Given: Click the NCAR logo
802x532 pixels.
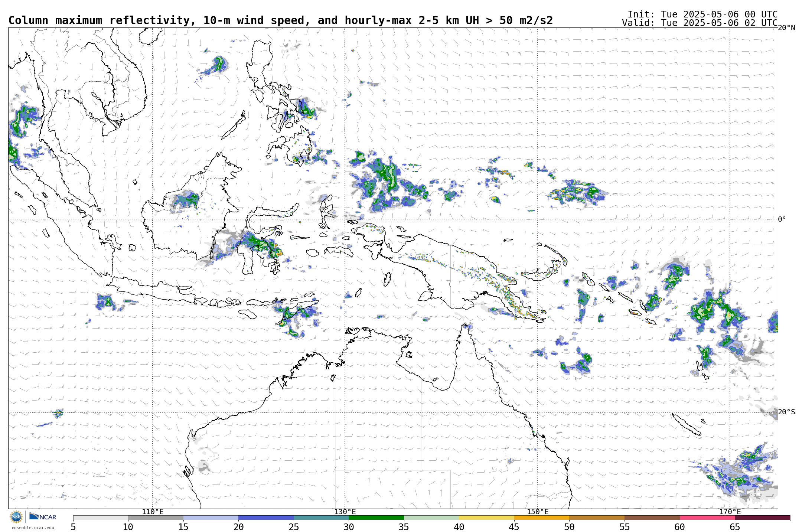Looking at the screenshot, I should point(43,516).
